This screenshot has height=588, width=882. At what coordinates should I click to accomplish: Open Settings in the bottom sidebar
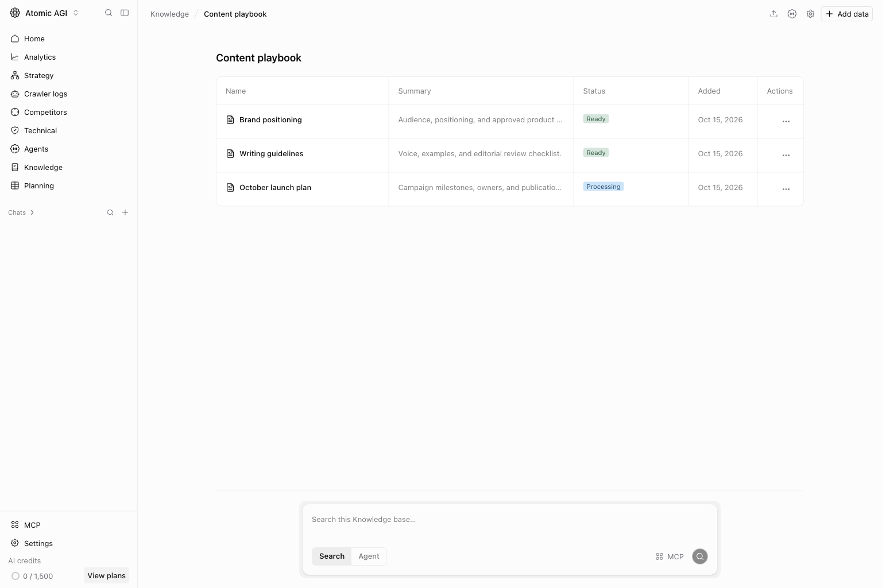coord(69,543)
